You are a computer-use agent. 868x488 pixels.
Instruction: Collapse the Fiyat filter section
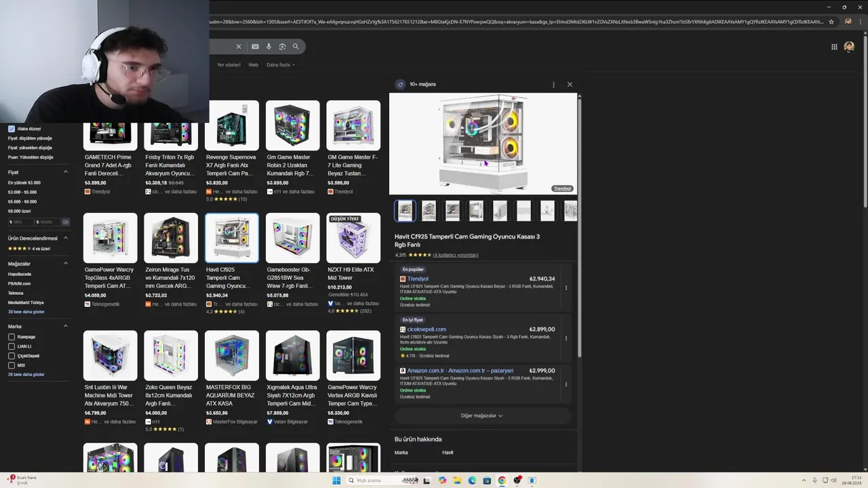pos(66,172)
